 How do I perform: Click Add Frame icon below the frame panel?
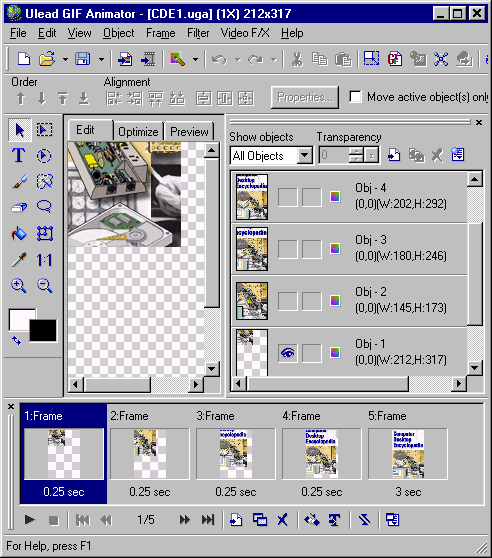[236, 520]
